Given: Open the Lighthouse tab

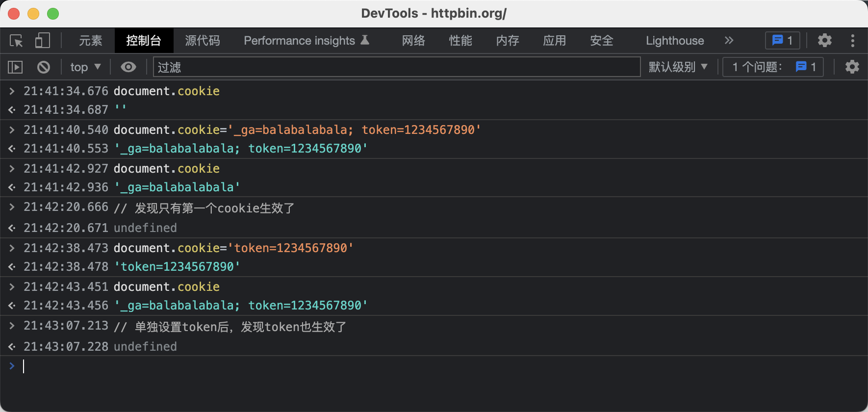Looking at the screenshot, I should click(x=675, y=41).
